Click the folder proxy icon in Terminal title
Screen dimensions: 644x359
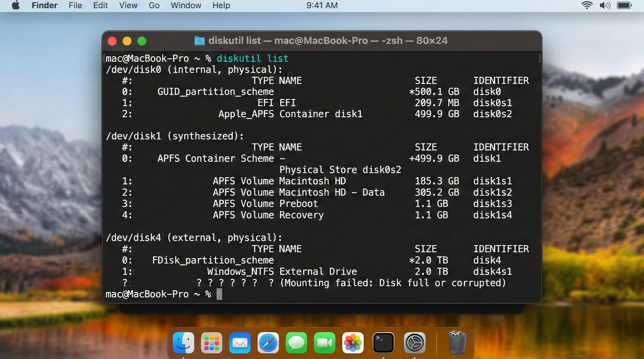(x=200, y=41)
